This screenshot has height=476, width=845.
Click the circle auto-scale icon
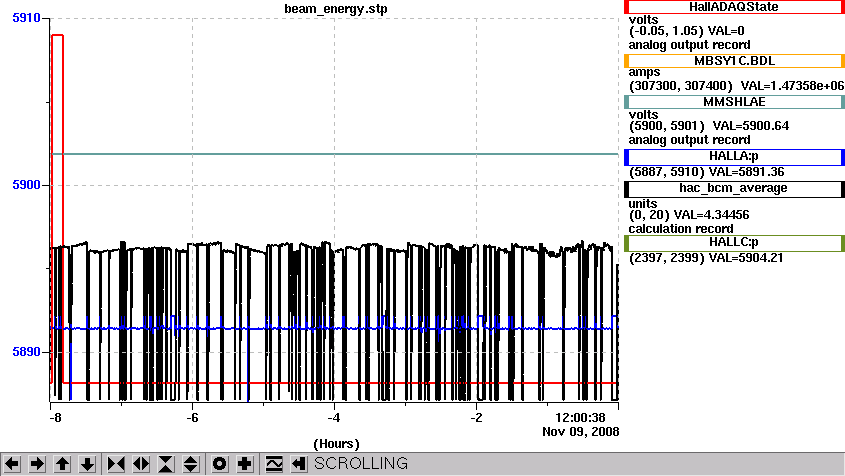coord(219,464)
